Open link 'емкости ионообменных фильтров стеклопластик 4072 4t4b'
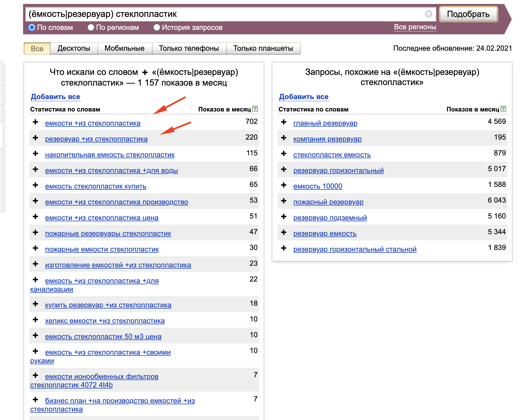527x420 pixels. point(94,381)
